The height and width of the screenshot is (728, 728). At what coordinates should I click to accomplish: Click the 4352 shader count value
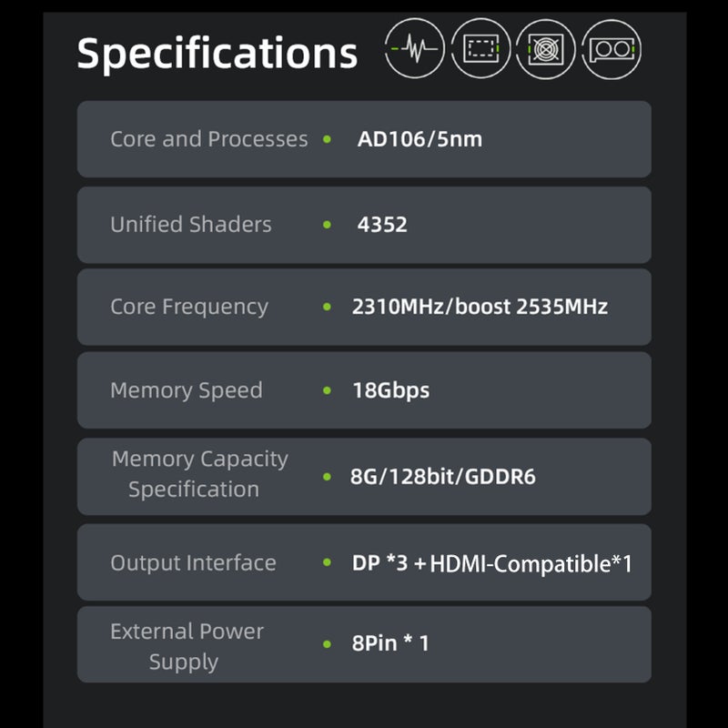[382, 225]
